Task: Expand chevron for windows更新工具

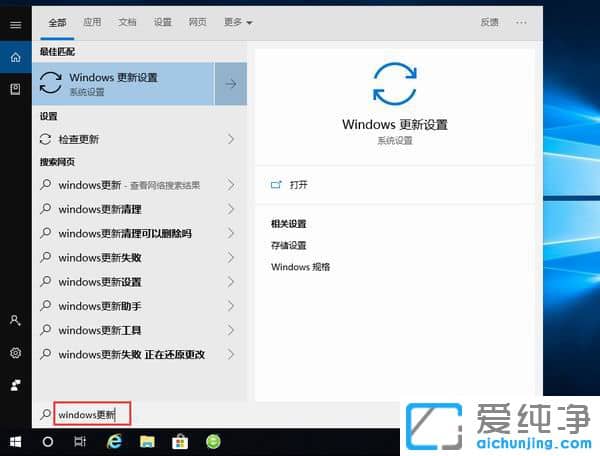Action: point(230,330)
